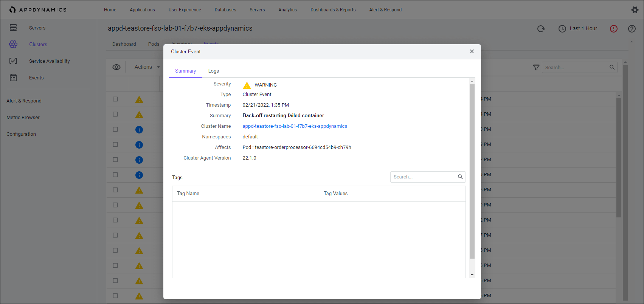Select the third event row checkbox
The width and height of the screenshot is (644, 304).
[115, 129]
